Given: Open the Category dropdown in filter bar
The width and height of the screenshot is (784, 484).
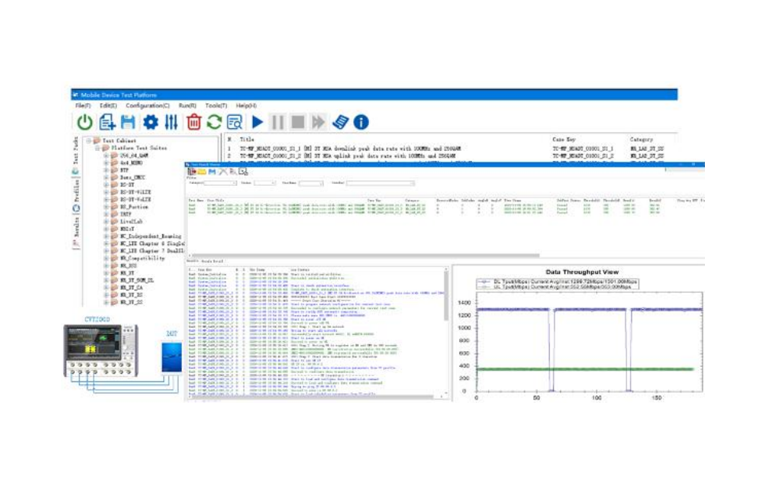Looking at the screenshot, I should coord(219,183).
